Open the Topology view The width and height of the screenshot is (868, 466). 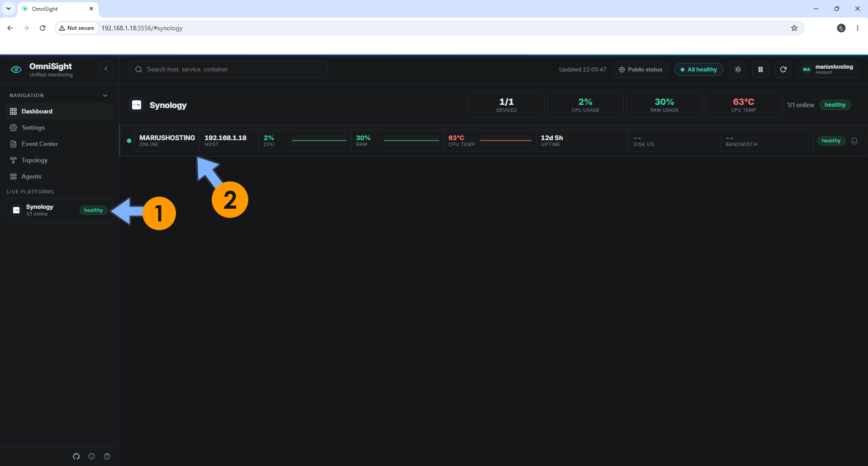[59, 160]
